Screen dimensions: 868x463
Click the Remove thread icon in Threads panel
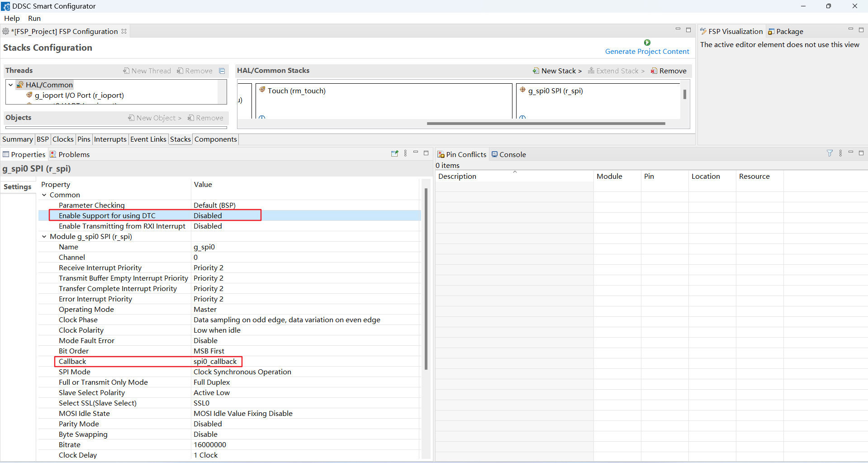pos(194,71)
